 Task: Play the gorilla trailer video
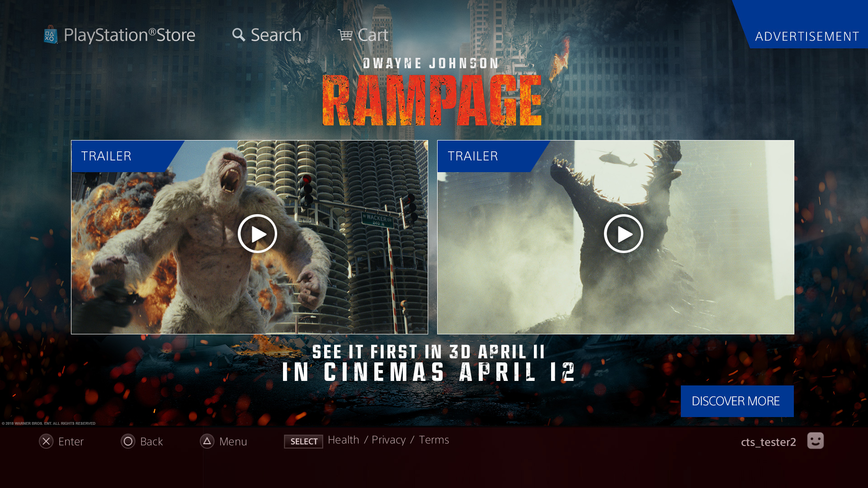pos(258,234)
